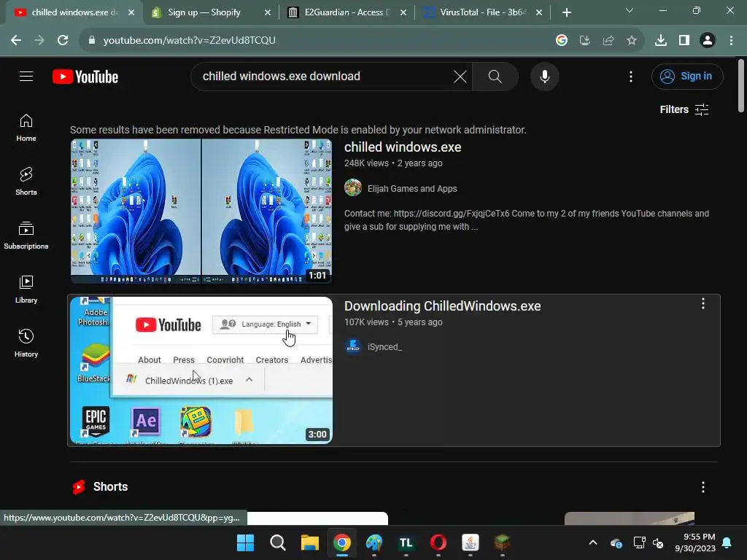The height and width of the screenshot is (560, 747).
Task: Open Downloading ChilledWindows.exe video title
Action: pyautogui.click(x=443, y=306)
